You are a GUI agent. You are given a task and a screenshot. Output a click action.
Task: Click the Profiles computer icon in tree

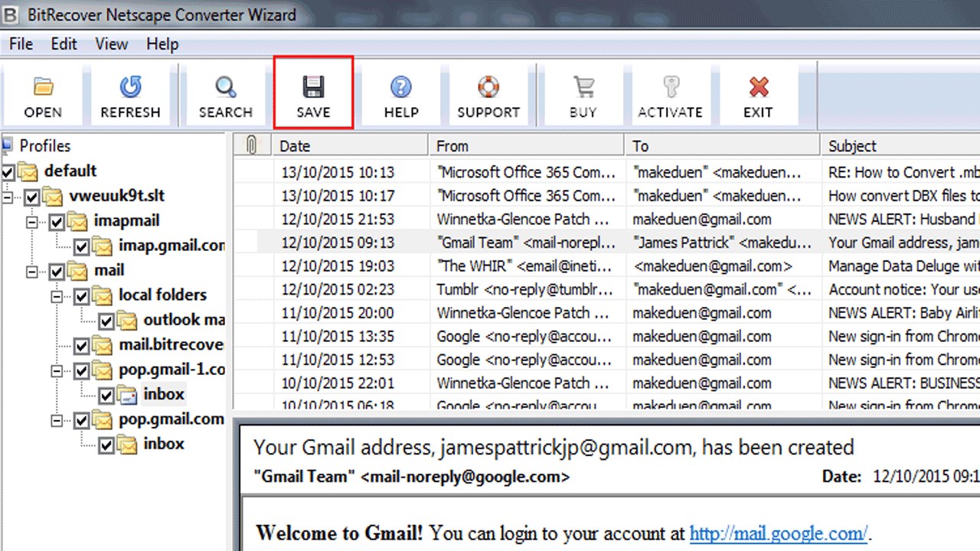[x=8, y=145]
